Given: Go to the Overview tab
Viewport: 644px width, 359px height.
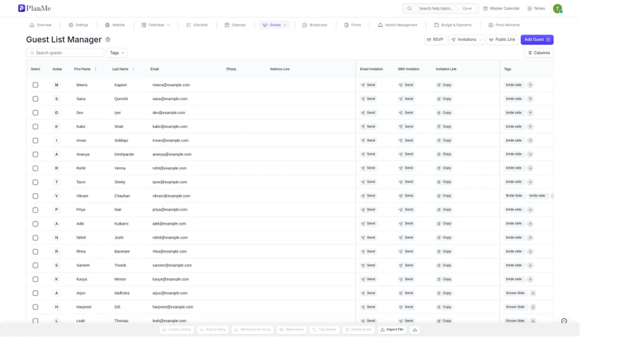Looking at the screenshot, I should pos(41,25).
